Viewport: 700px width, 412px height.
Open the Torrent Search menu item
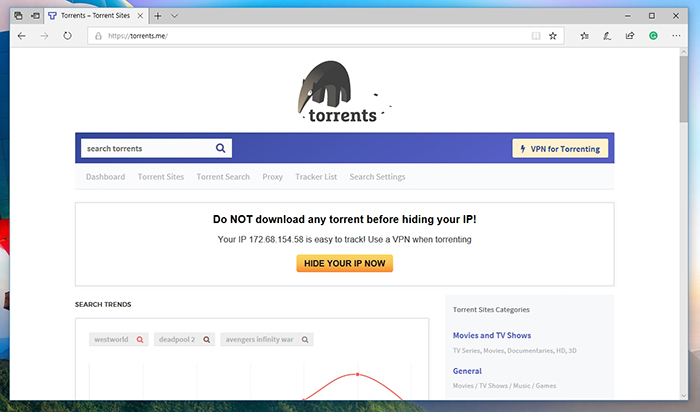click(223, 177)
